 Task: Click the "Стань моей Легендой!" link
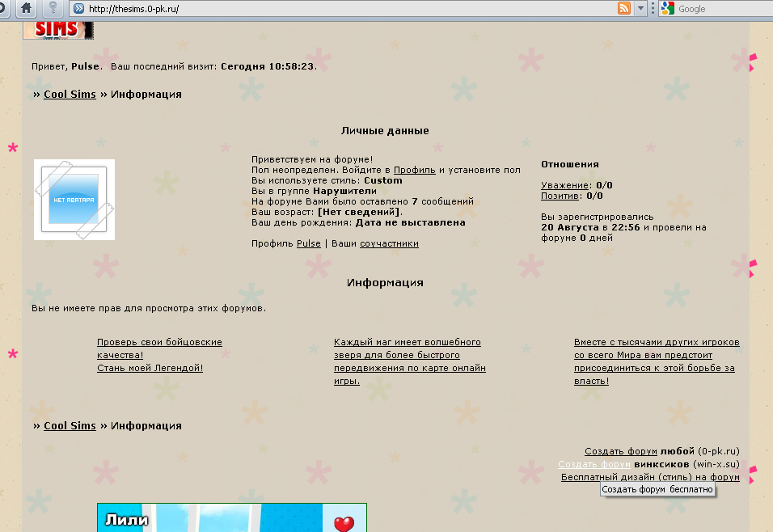click(150, 368)
